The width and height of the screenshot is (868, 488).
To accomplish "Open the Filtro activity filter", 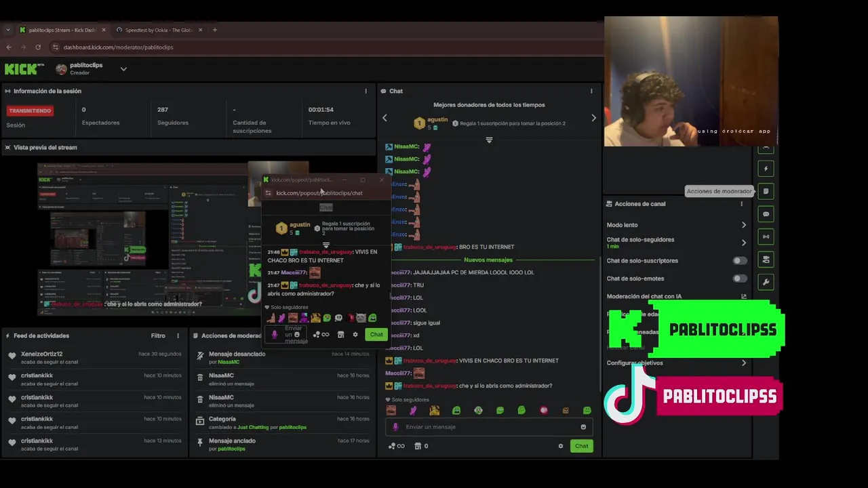I will (x=158, y=335).
